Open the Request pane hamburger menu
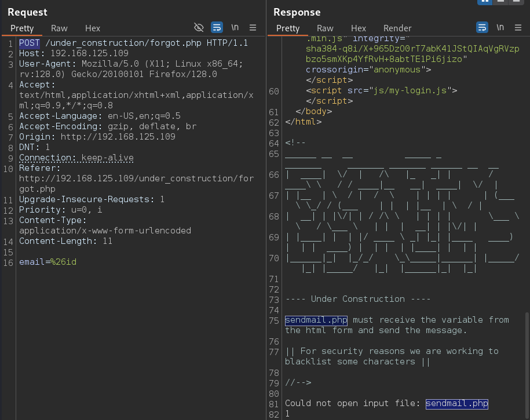Screen dimensions: 530x420 tap(253, 27)
